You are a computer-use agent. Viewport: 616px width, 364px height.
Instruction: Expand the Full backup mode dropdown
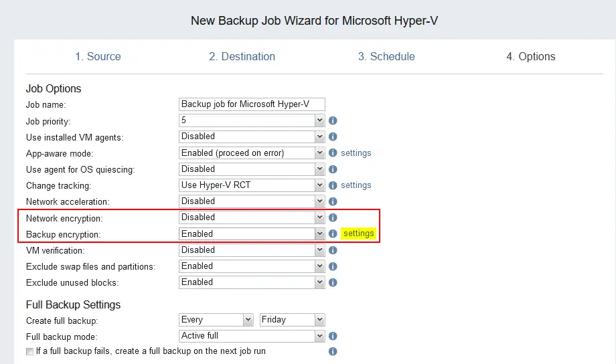coord(252,336)
